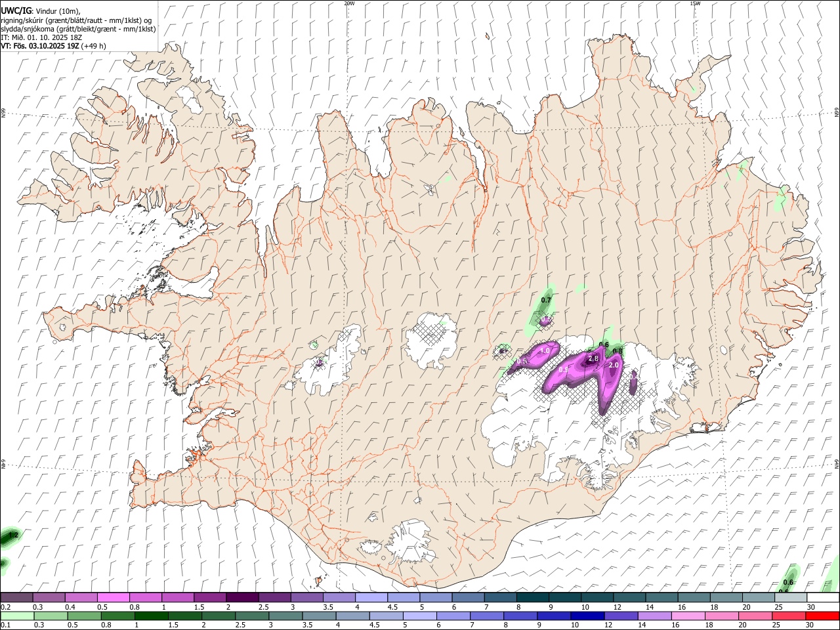
Task: Click the 'rigning/skúrir' rain legend description line
Action: (x=76, y=20)
